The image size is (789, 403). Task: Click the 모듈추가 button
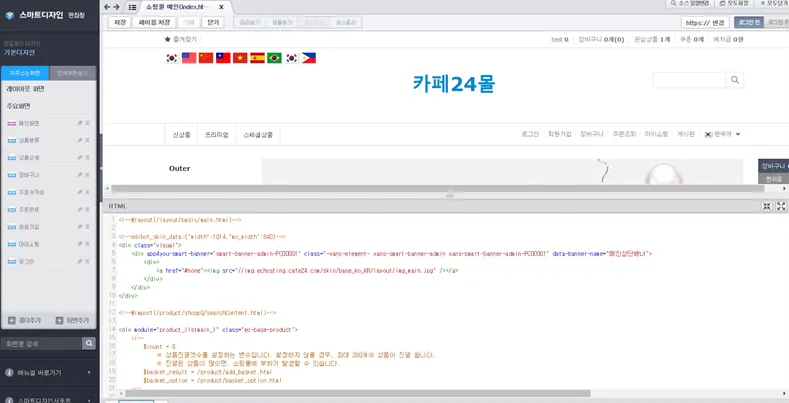tap(282, 23)
